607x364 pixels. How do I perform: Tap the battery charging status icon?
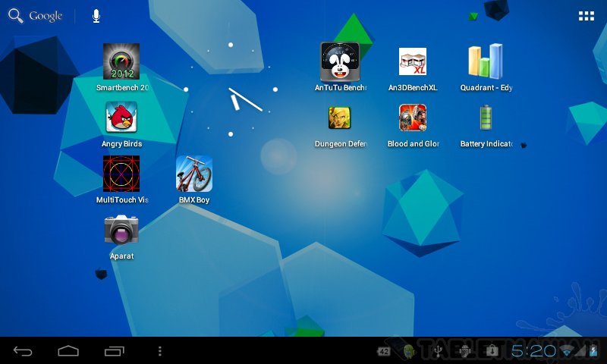coord(593,351)
